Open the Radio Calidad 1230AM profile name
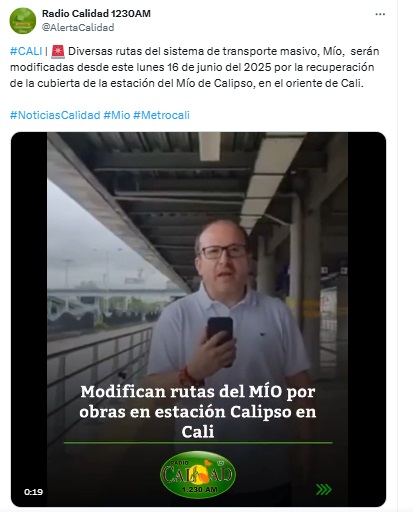 [96, 13]
